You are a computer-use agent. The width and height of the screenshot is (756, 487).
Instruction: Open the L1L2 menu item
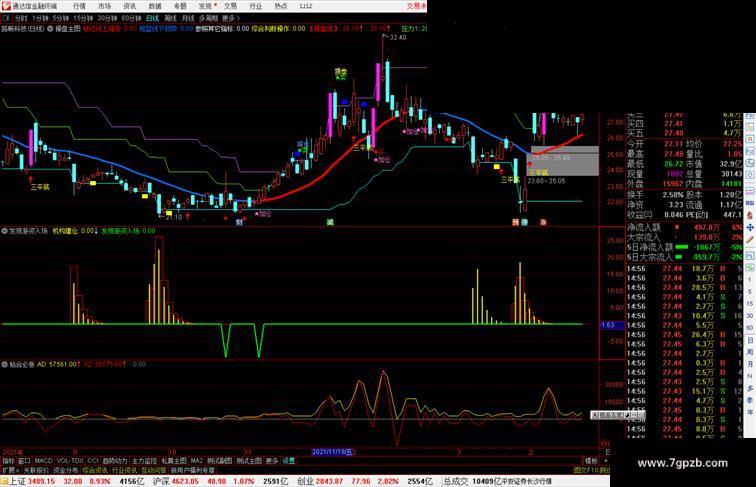click(x=306, y=6)
